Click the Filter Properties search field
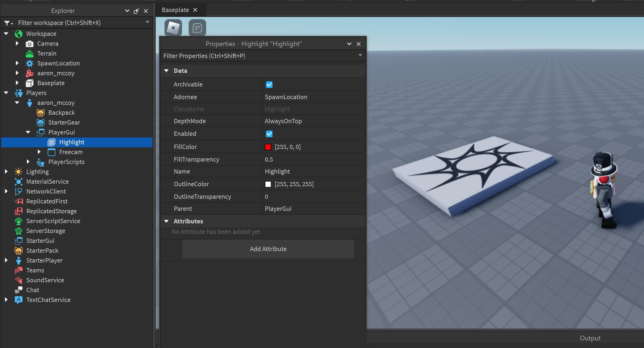644x348 pixels. [258, 56]
